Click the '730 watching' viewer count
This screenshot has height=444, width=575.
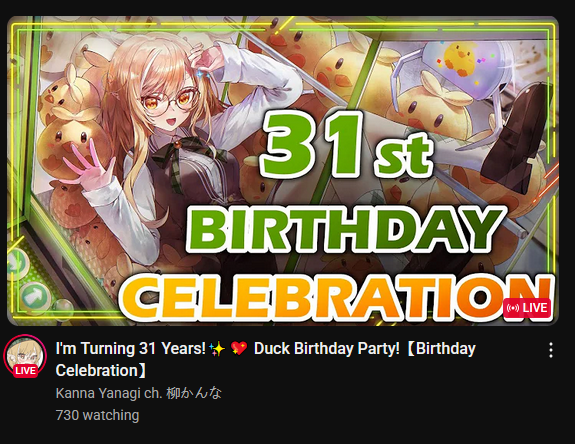97,415
